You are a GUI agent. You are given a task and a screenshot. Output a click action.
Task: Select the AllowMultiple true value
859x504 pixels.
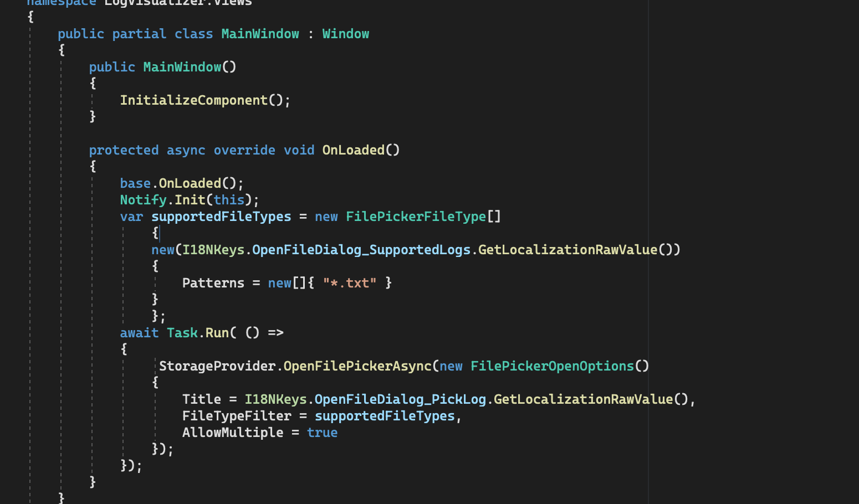pos(322,432)
